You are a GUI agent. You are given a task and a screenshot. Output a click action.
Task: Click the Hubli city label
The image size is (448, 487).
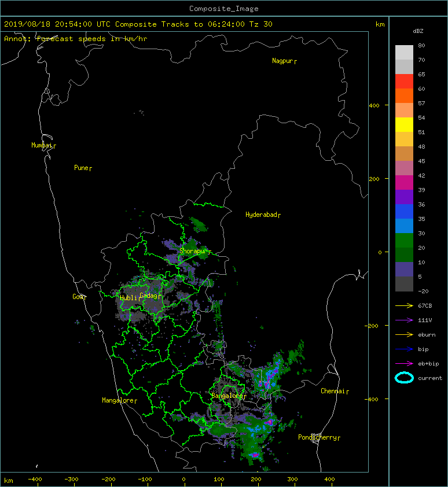click(130, 298)
